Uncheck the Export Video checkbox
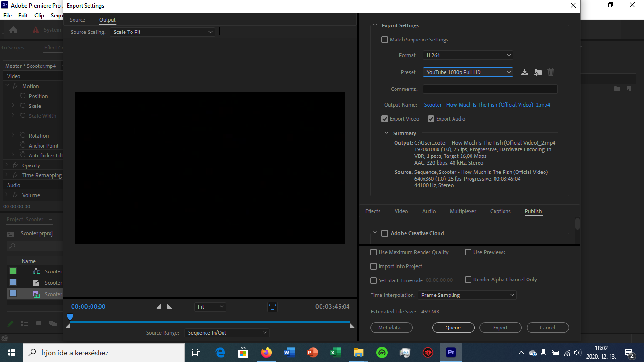This screenshot has height=362, width=644. 385,119
